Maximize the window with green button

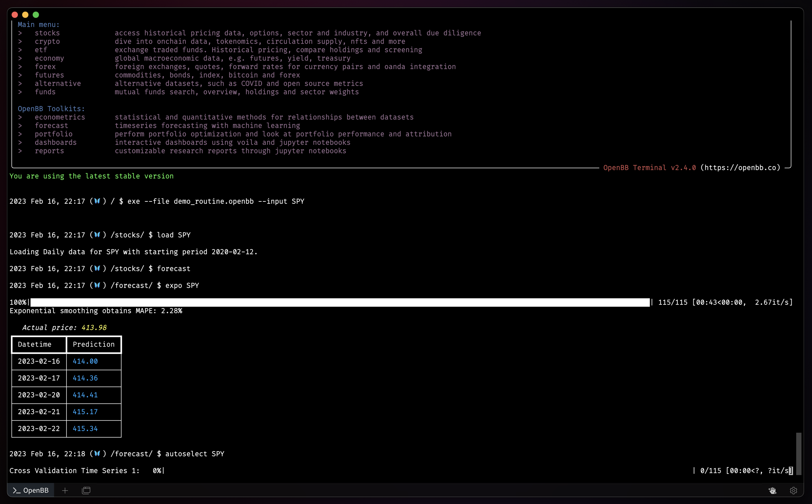36,15
